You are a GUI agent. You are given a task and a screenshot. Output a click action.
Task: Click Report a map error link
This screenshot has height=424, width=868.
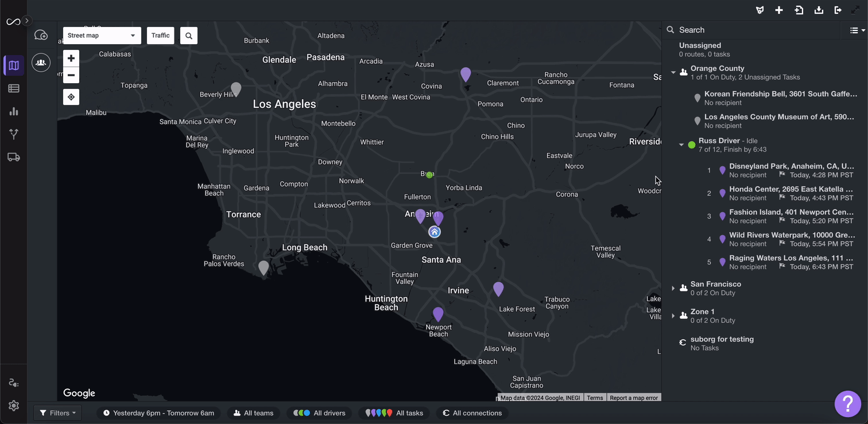634,398
